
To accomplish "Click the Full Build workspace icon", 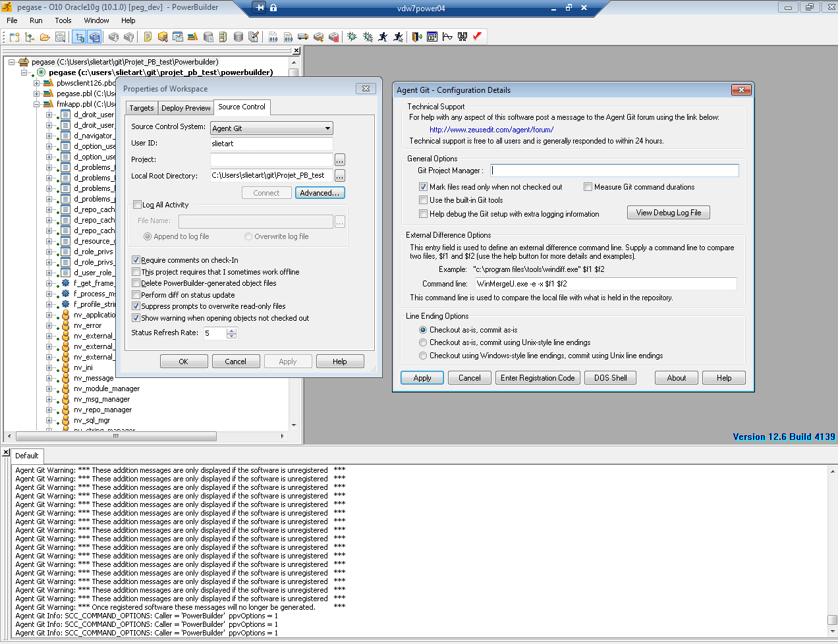I will pos(288,37).
